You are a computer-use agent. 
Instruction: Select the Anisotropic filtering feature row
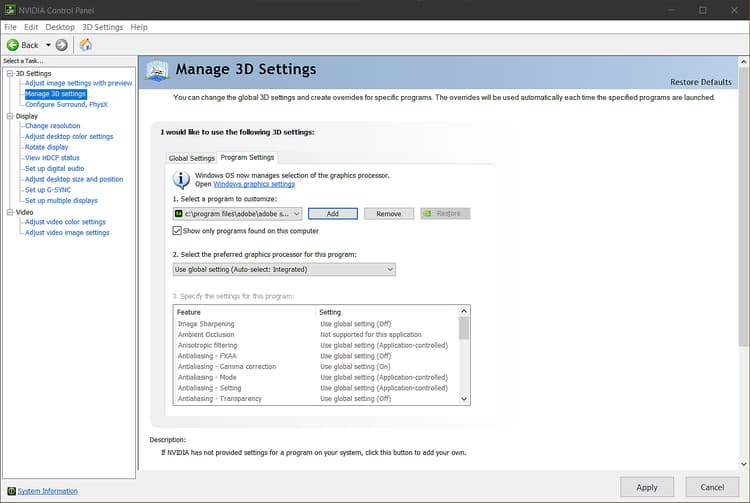(315, 345)
